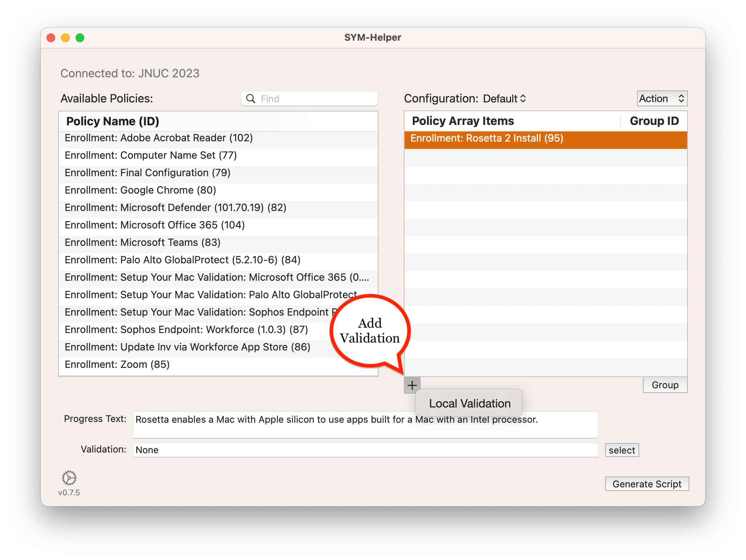Click the plus add validation button
The height and width of the screenshot is (560, 746).
pos(412,385)
